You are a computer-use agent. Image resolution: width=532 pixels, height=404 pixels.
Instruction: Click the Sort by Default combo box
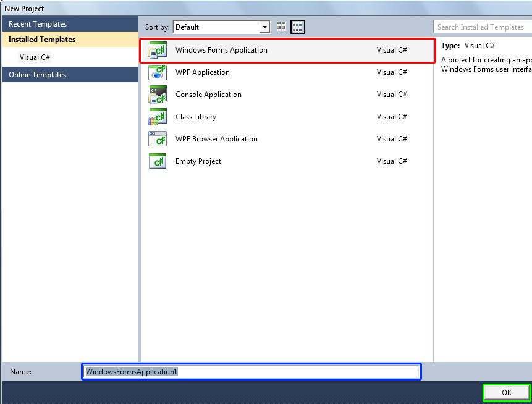pyautogui.click(x=222, y=27)
